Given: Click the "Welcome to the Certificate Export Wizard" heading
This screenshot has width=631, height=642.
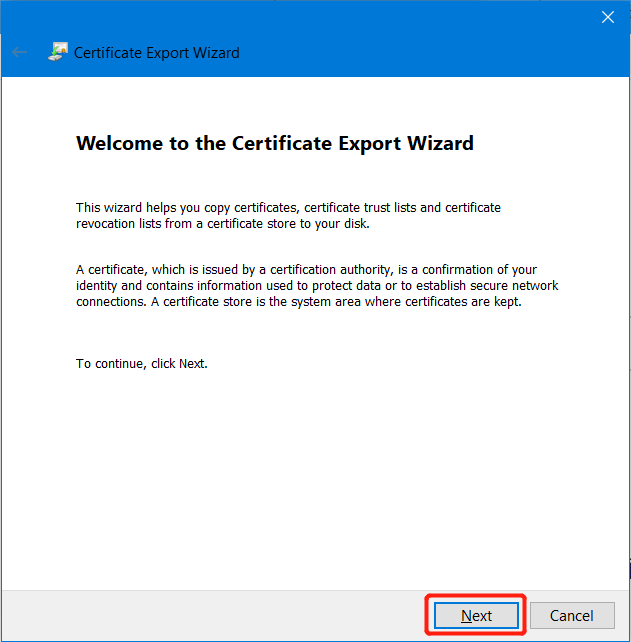Looking at the screenshot, I should (x=275, y=144).
